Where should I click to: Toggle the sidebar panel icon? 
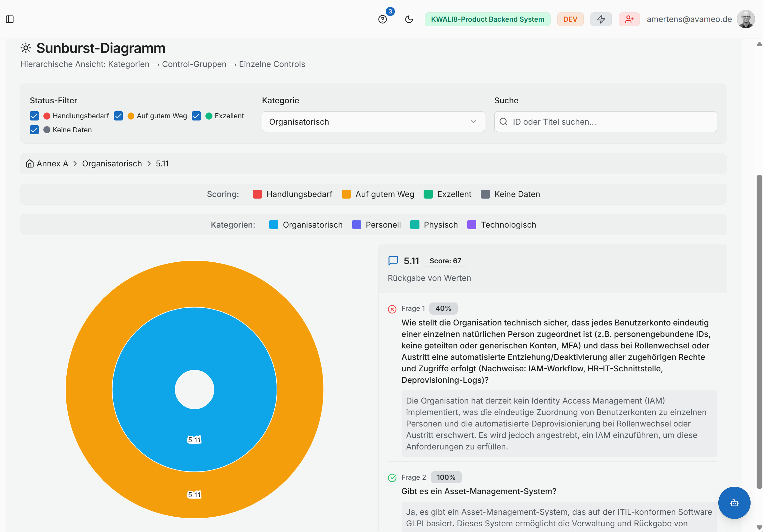pos(10,19)
